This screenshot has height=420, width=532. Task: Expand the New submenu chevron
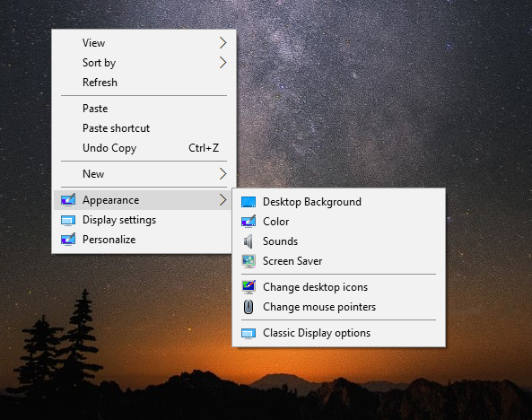[x=222, y=174]
